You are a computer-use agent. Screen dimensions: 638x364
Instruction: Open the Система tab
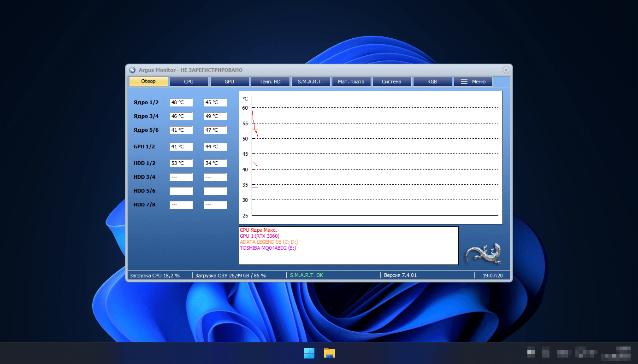coord(392,82)
